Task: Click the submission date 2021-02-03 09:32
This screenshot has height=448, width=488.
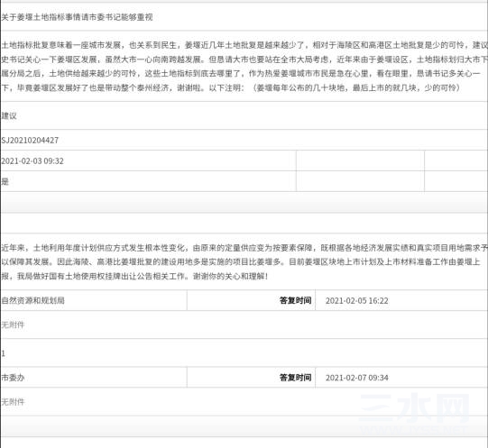Action: tap(32, 160)
